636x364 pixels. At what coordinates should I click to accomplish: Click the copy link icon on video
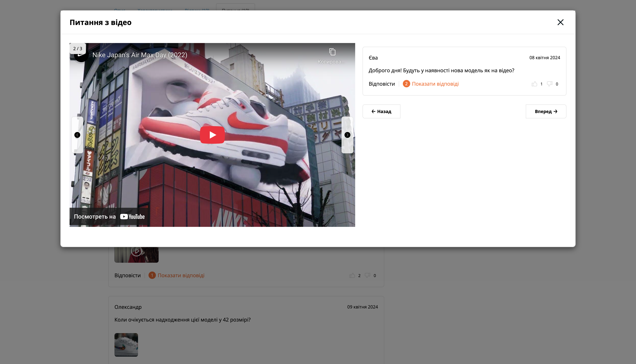(x=332, y=52)
